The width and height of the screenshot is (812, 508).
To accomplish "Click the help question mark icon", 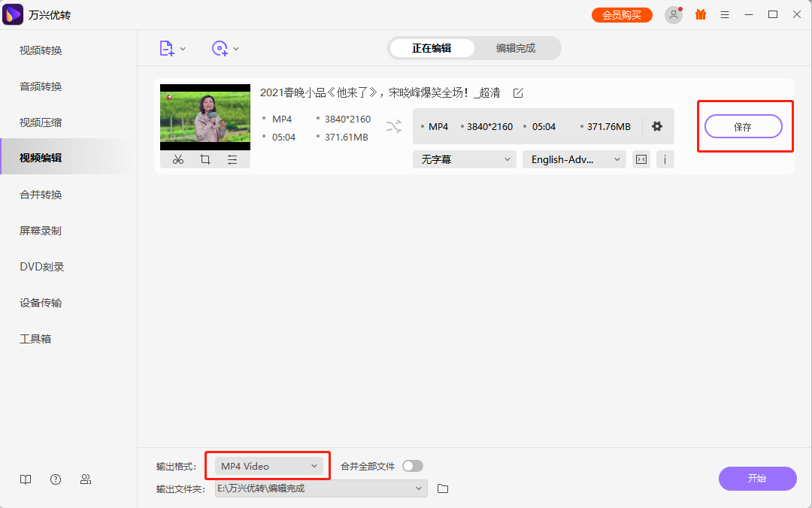I will click(x=56, y=479).
